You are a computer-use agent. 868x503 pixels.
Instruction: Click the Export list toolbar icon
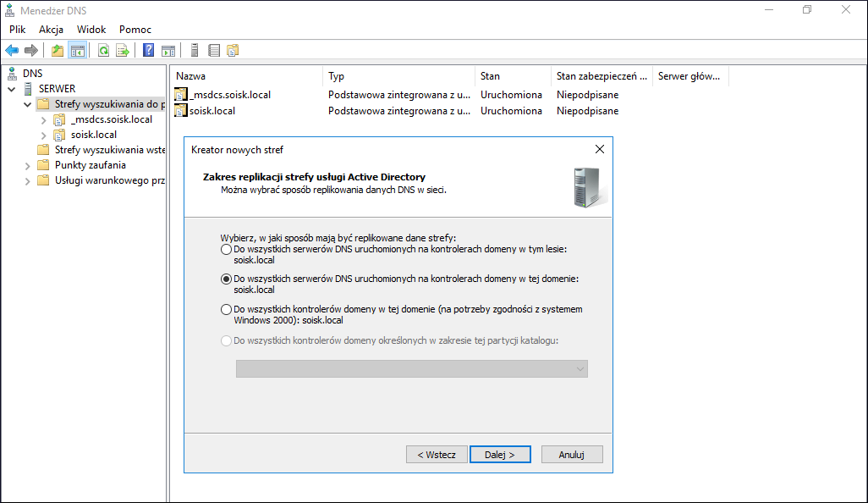pyautogui.click(x=123, y=51)
